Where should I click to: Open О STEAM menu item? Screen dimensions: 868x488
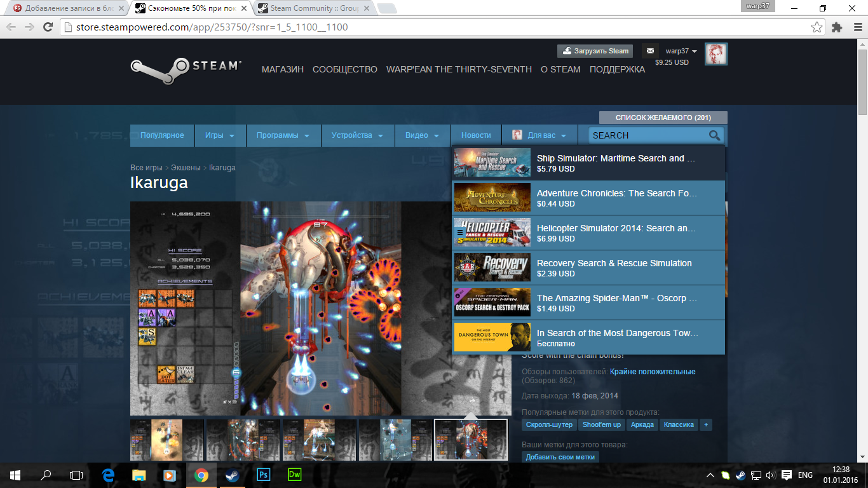560,69
